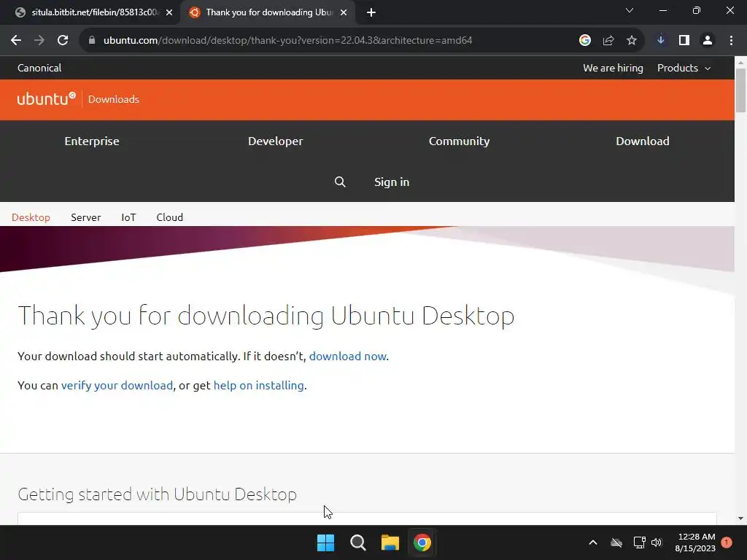Open the network tray icon
The image size is (747, 560).
pos(639,542)
